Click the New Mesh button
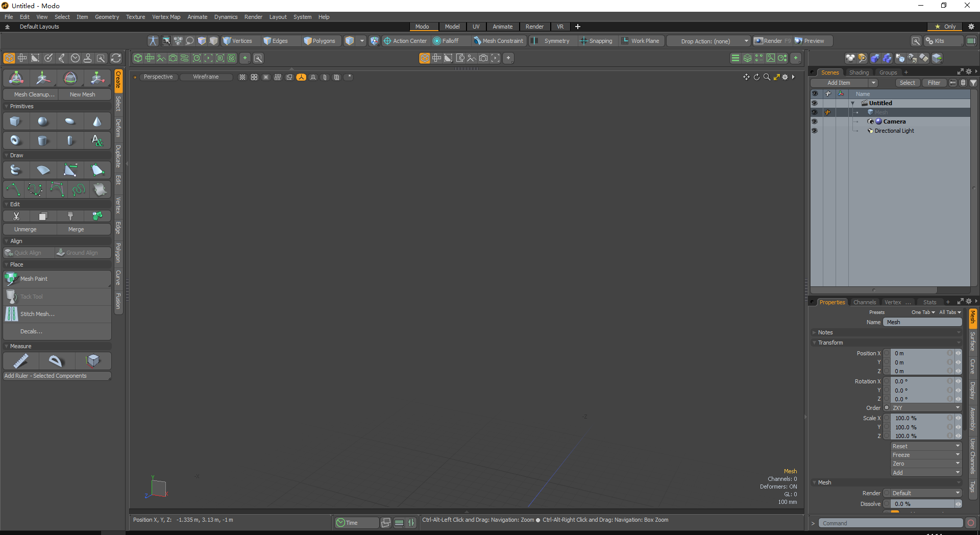This screenshot has height=535, width=980. (83, 94)
